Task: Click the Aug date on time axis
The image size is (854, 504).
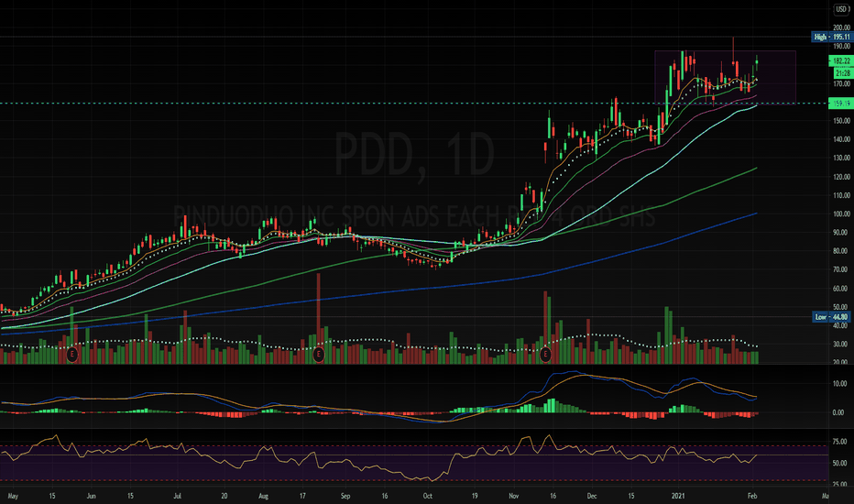Action: coord(264,496)
